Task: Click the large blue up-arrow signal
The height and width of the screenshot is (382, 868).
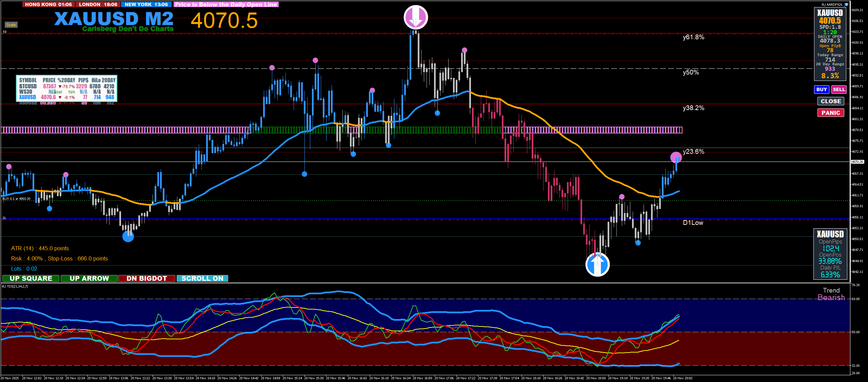Action: [x=597, y=265]
